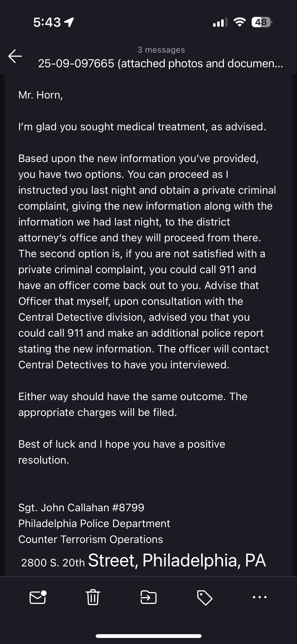This screenshot has height=644, width=297.
Task: Tap the cellular signal bars
Action: click(220, 22)
